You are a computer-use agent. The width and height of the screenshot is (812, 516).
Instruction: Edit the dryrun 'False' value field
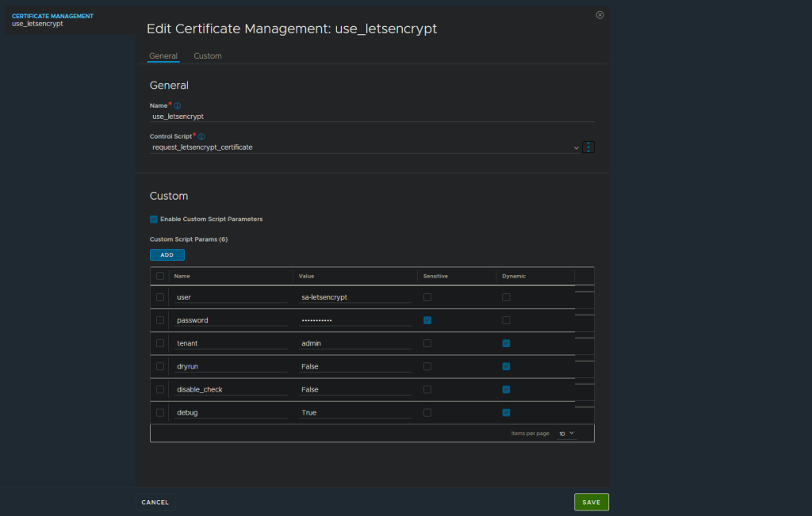(355, 366)
